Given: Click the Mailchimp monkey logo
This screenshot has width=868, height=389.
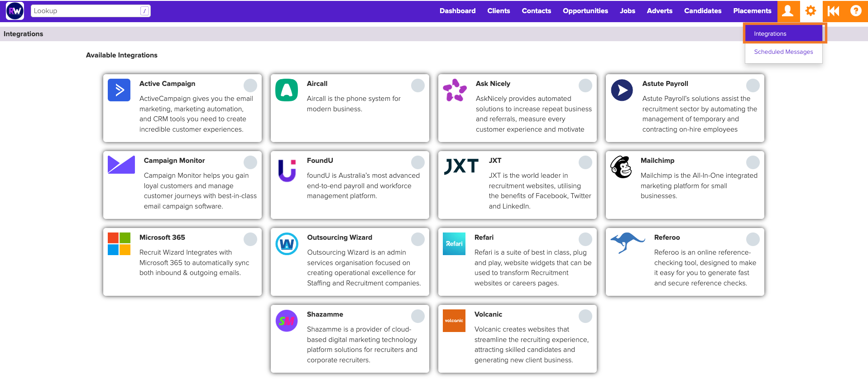Looking at the screenshot, I should [621, 167].
